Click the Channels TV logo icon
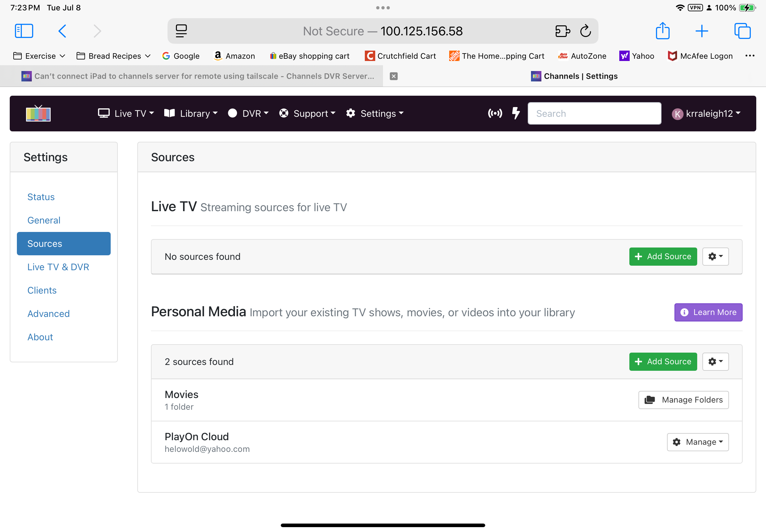Viewport: 766px width, 532px height. click(x=38, y=113)
